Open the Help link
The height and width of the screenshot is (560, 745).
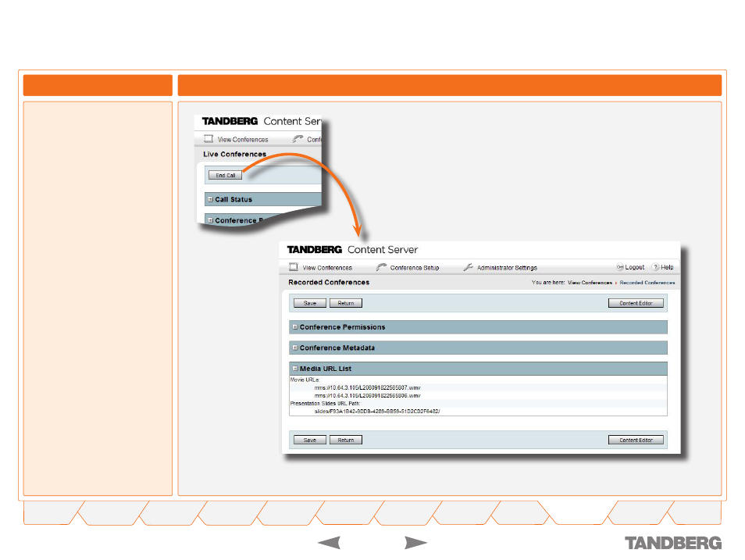coord(667,267)
